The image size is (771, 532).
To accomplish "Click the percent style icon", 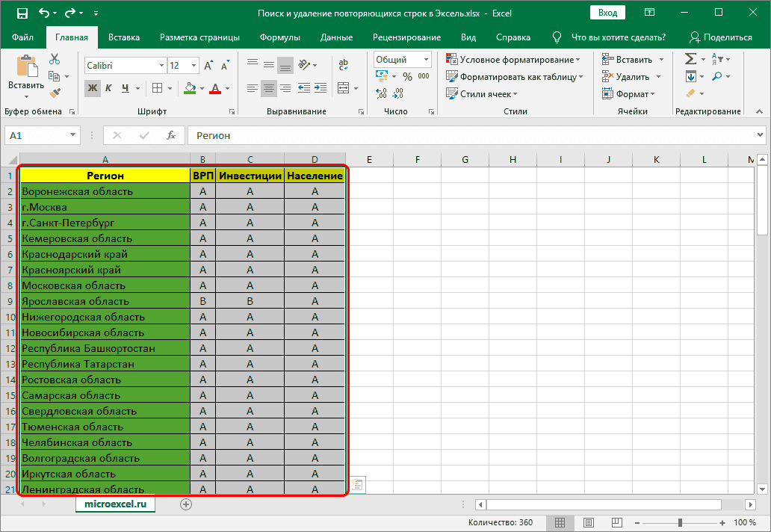I will (x=408, y=76).
